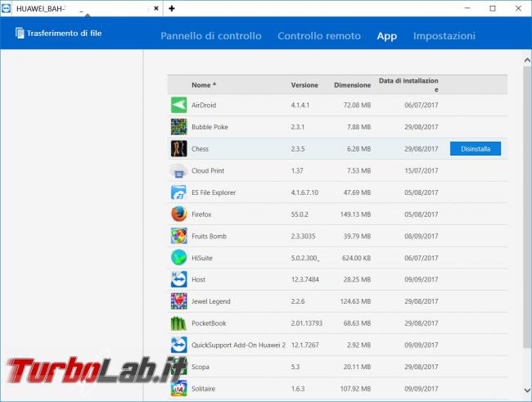Screen dimensions: 532x402
Task: Open a new tab with plus icon
Action: (172, 8)
